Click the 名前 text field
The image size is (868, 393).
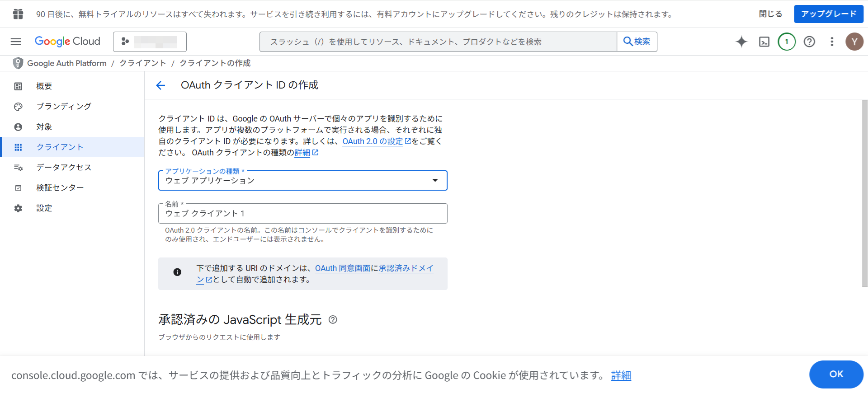(302, 214)
